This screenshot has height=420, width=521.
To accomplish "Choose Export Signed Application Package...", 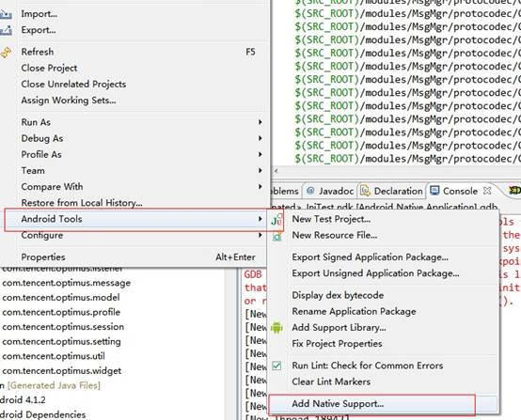I will tap(383, 257).
